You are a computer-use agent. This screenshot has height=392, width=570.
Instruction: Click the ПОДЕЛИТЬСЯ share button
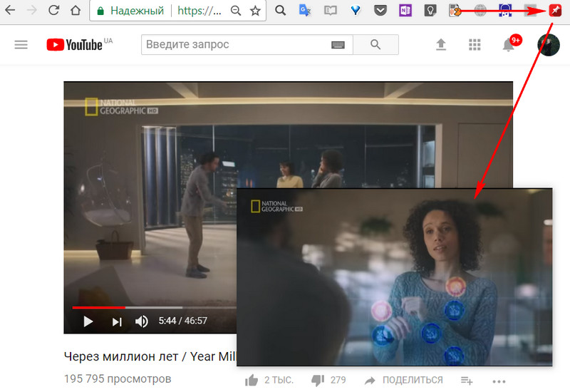[x=404, y=381]
